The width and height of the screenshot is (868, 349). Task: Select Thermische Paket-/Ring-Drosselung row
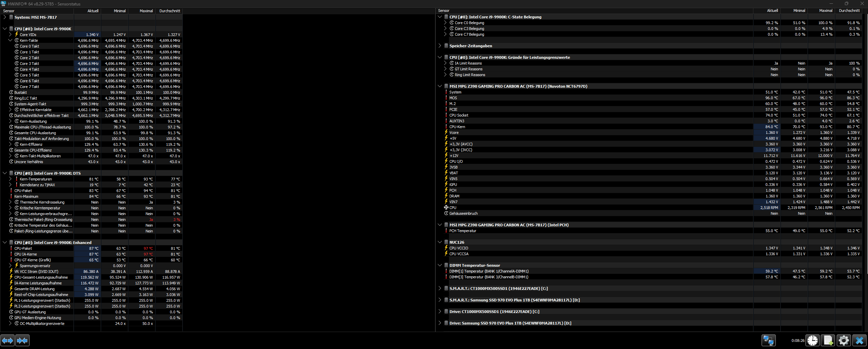tap(91, 219)
